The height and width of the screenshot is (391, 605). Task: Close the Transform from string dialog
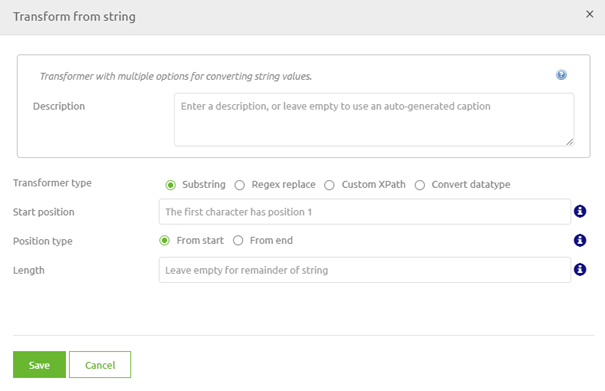click(x=589, y=14)
